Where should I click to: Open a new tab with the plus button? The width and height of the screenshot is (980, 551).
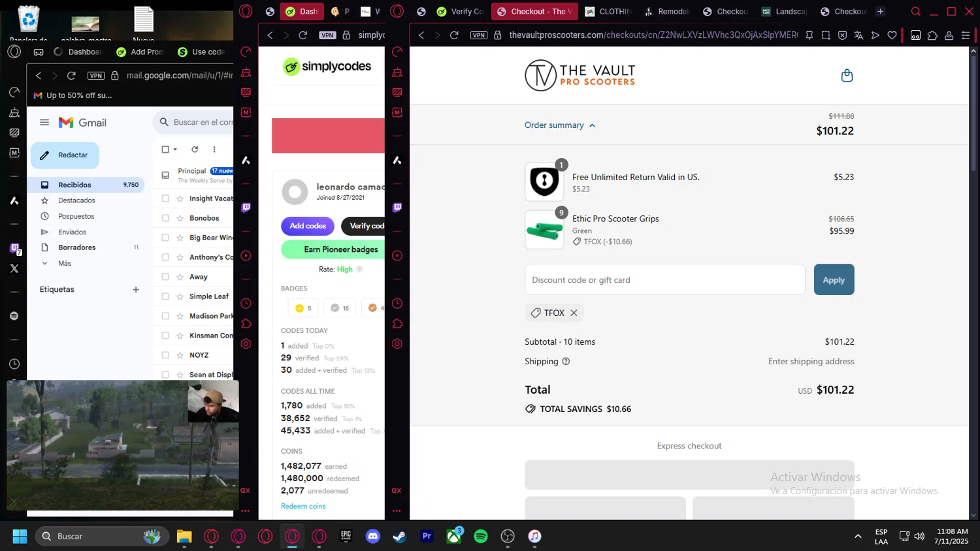click(x=880, y=11)
